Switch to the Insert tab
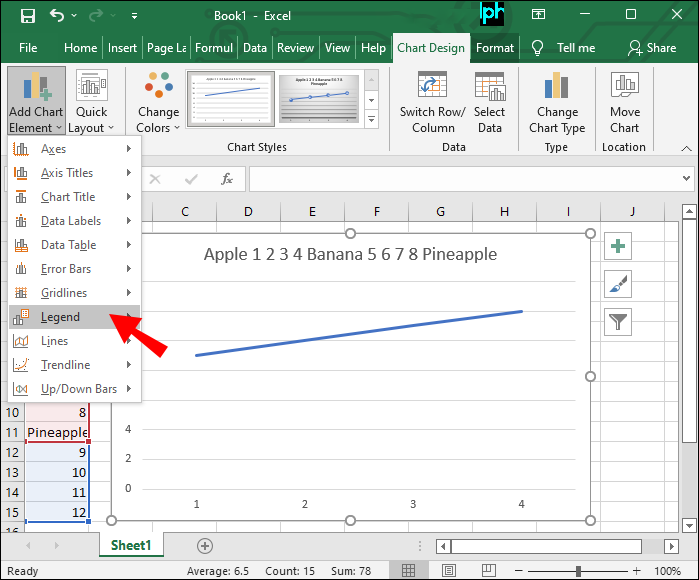699x580 pixels. [x=122, y=48]
